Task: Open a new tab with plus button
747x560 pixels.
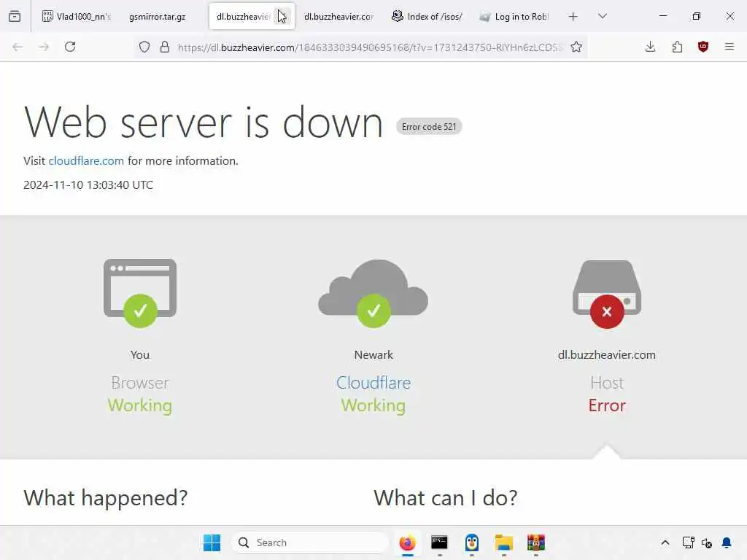Action: (x=573, y=17)
